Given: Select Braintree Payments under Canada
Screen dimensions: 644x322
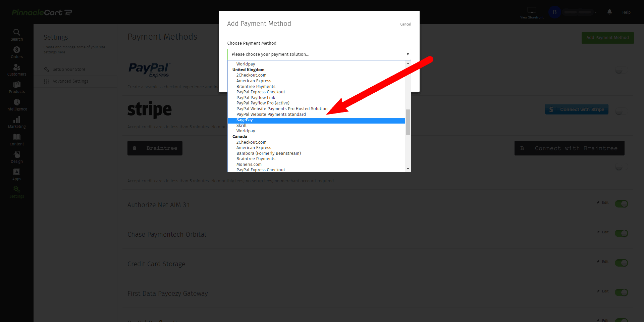Looking at the screenshot, I should (x=316, y=159).
